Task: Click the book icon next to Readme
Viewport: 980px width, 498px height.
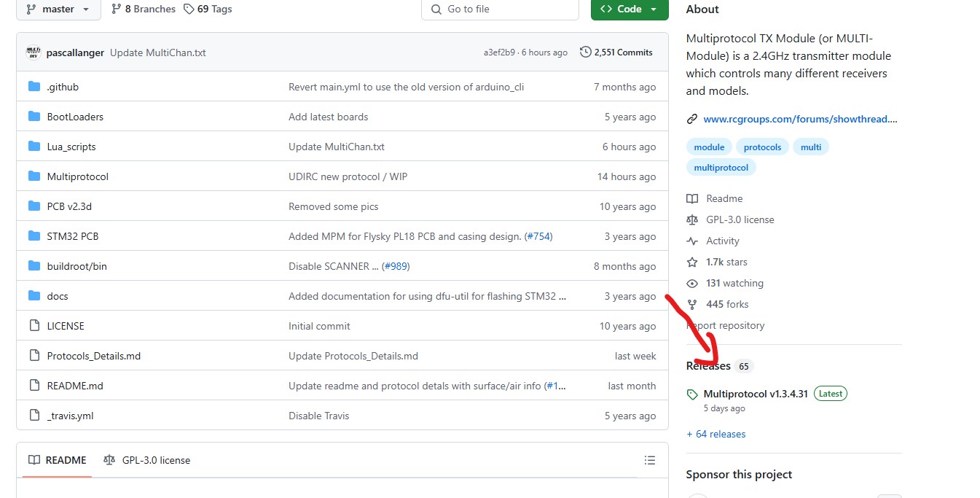Action: click(692, 198)
